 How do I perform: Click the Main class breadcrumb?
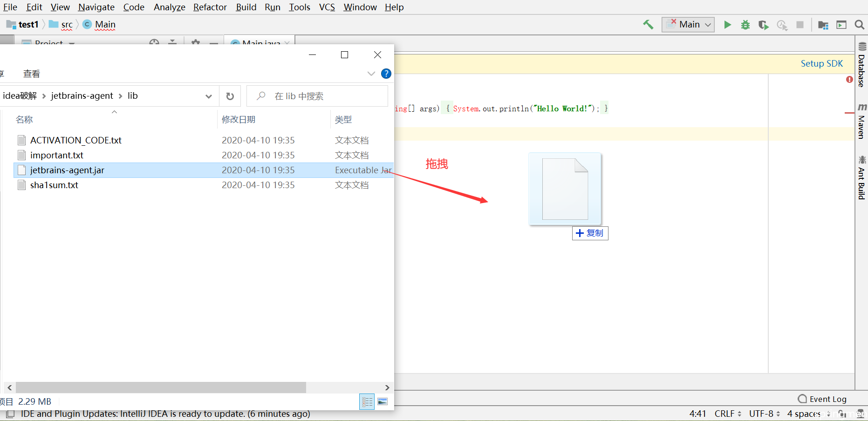(99, 24)
